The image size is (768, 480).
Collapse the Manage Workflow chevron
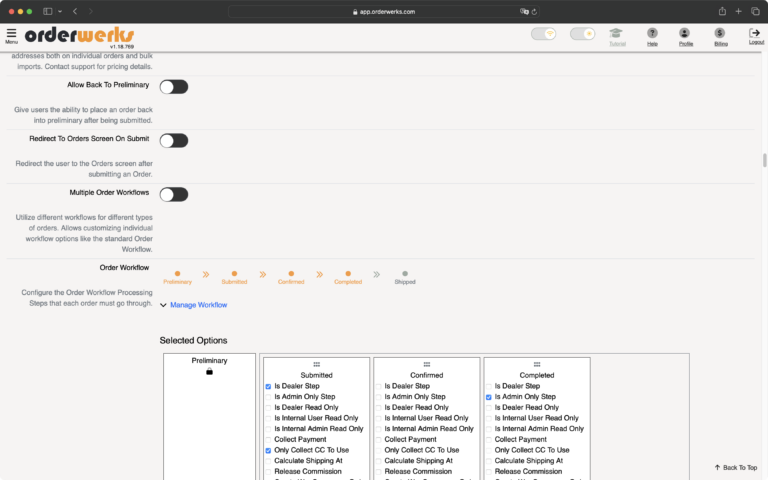(163, 305)
